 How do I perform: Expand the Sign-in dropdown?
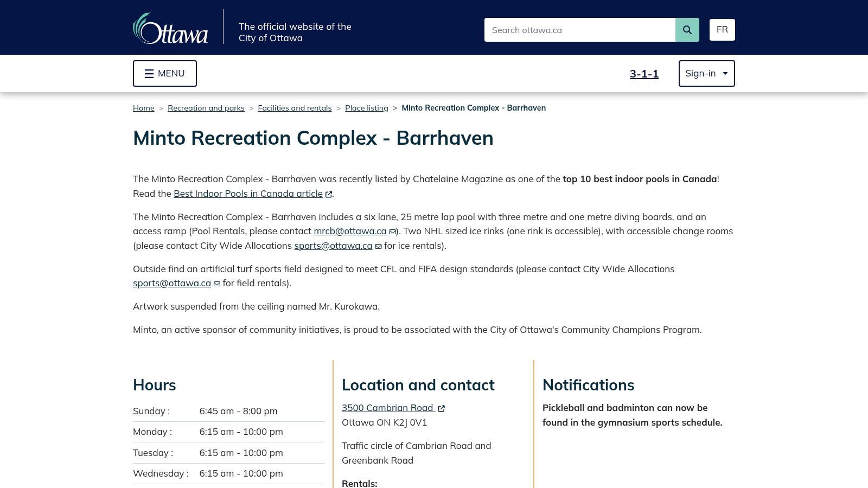click(706, 73)
